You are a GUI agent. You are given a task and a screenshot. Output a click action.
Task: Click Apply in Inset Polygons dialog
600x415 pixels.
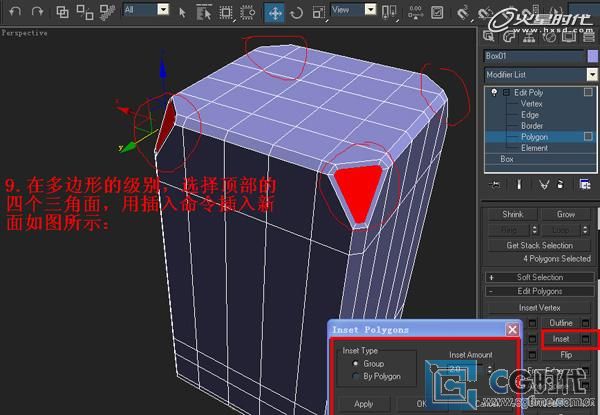click(x=364, y=404)
